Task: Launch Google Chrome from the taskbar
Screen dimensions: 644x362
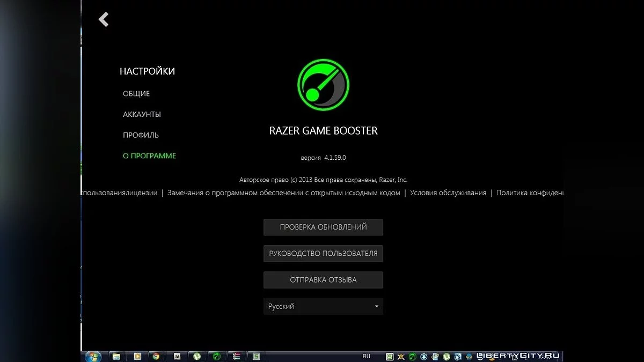Action: 157,356
